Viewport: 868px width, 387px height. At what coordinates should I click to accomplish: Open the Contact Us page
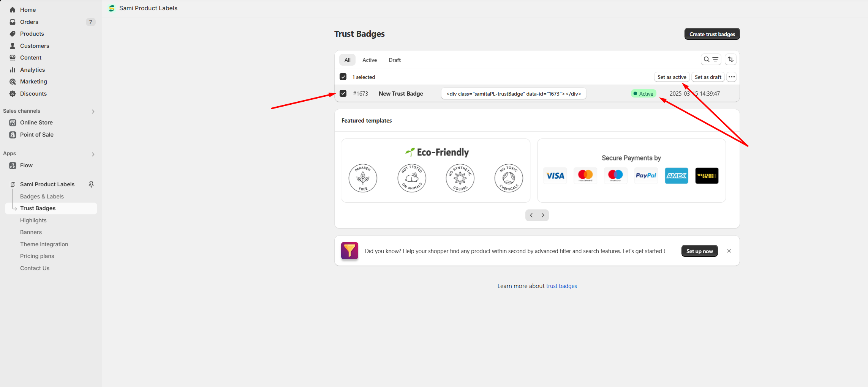[35, 268]
